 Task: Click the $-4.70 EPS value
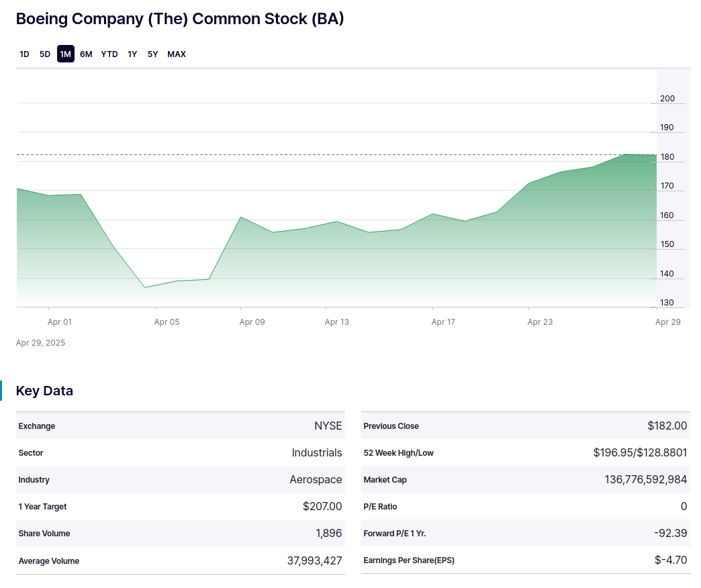pos(671,560)
